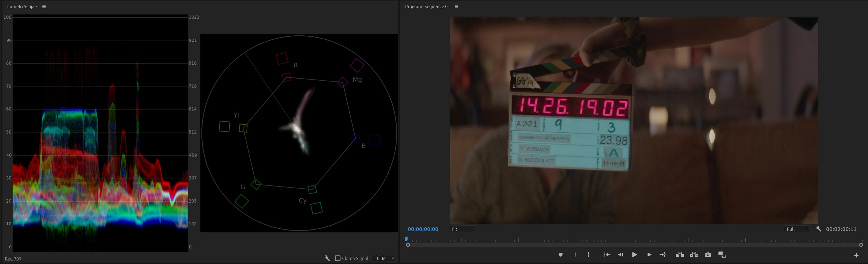This screenshot has height=264, width=868.
Task: Open Lumetri Scopes wrench settings
Action: pos(327,258)
